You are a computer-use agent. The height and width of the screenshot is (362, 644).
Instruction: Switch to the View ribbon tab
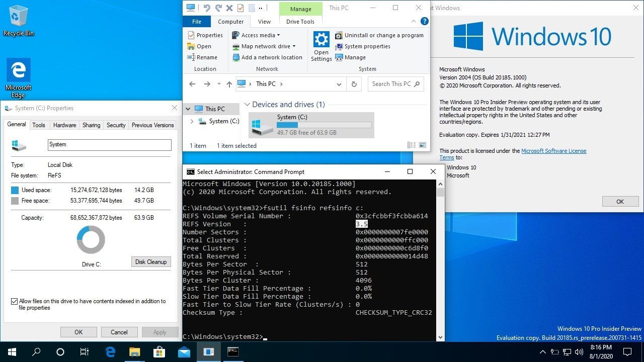[264, 22]
